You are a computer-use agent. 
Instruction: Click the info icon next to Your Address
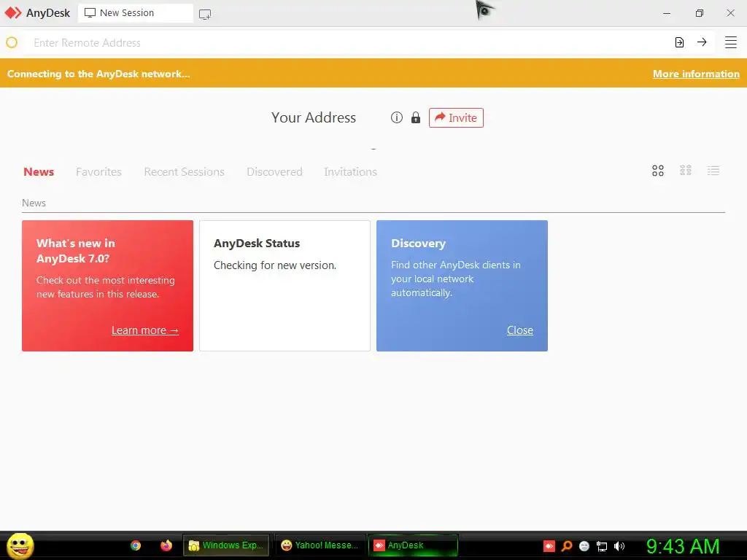pos(397,117)
